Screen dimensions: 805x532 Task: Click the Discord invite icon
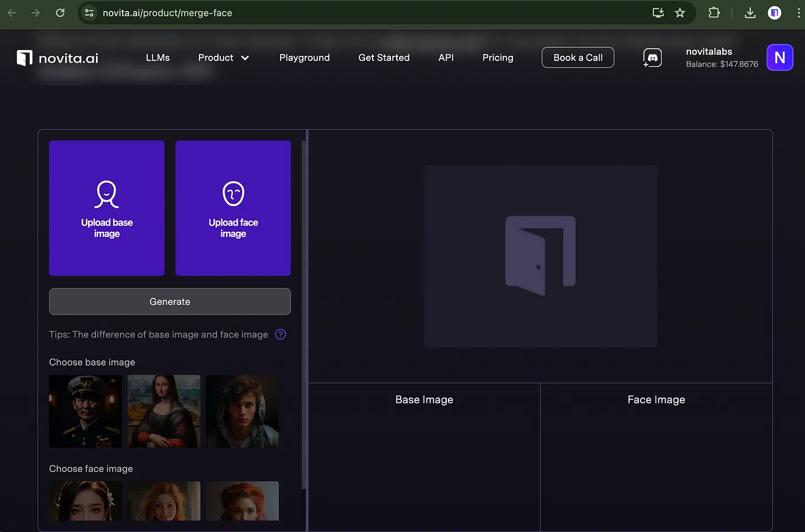tap(652, 58)
